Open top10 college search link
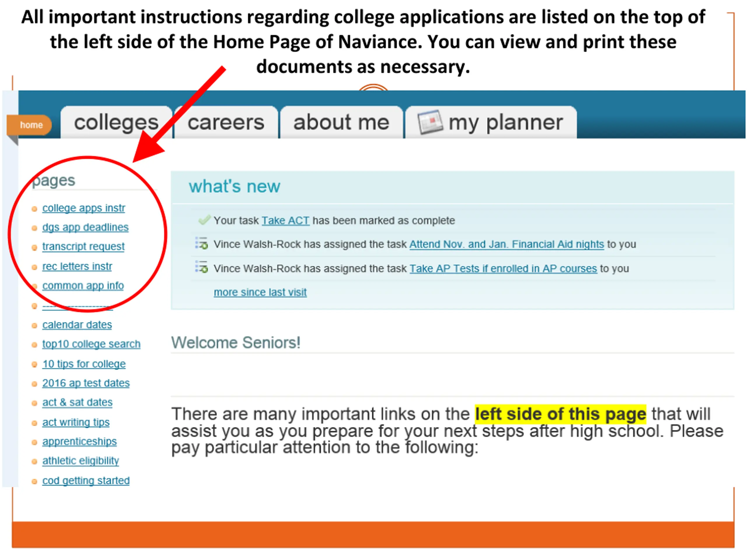The width and height of the screenshot is (747, 560). click(x=91, y=344)
